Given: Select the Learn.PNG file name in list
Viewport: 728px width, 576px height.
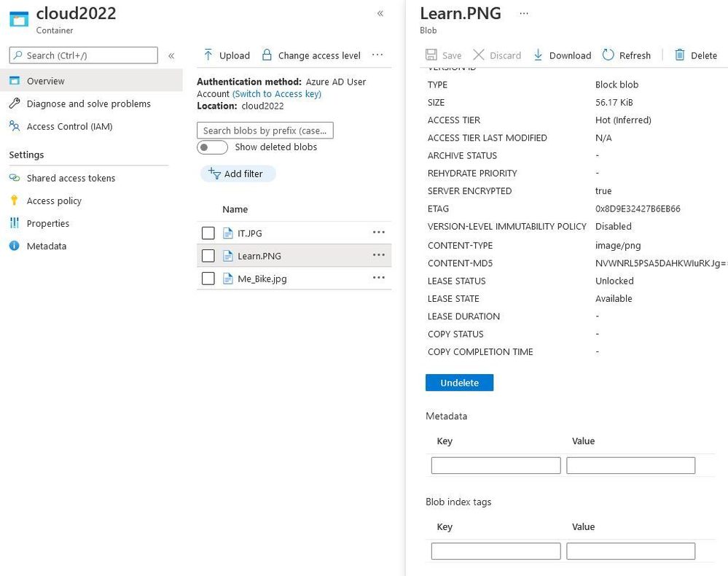Looking at the screenshot, I should pos(259,256).
